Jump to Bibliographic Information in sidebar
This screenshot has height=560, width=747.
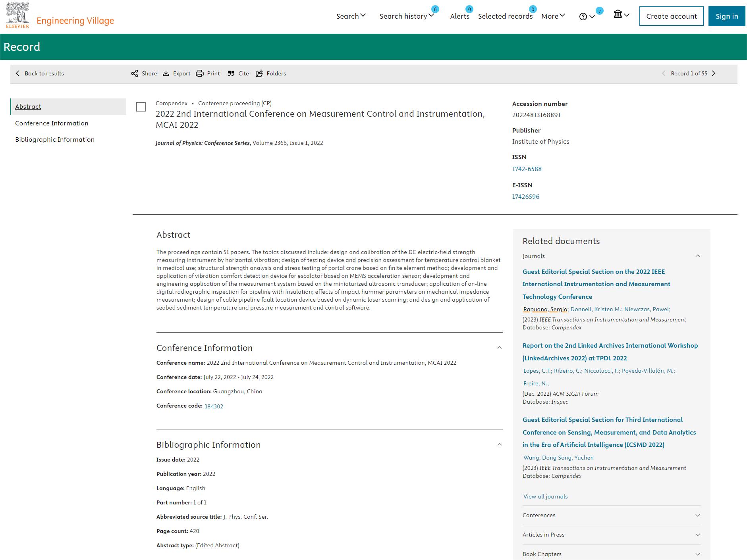(x=55, y=139)
